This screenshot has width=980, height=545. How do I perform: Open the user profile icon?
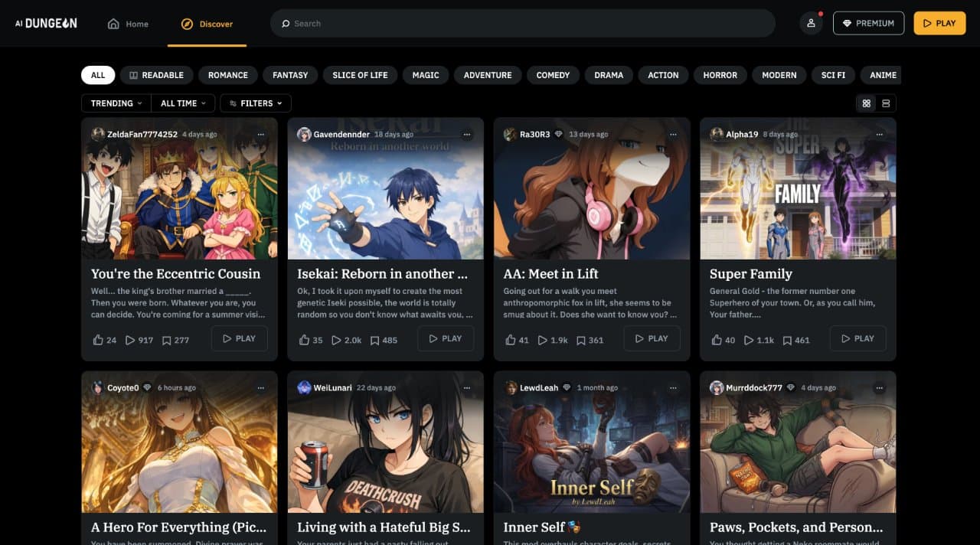tap(811, 23)
